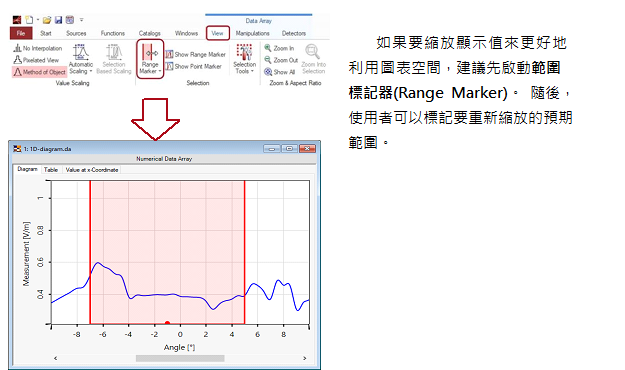Viewport: 625px width, 370px height.
Task: Toggle Show Range Marker option
Action: tap(195, 54)
